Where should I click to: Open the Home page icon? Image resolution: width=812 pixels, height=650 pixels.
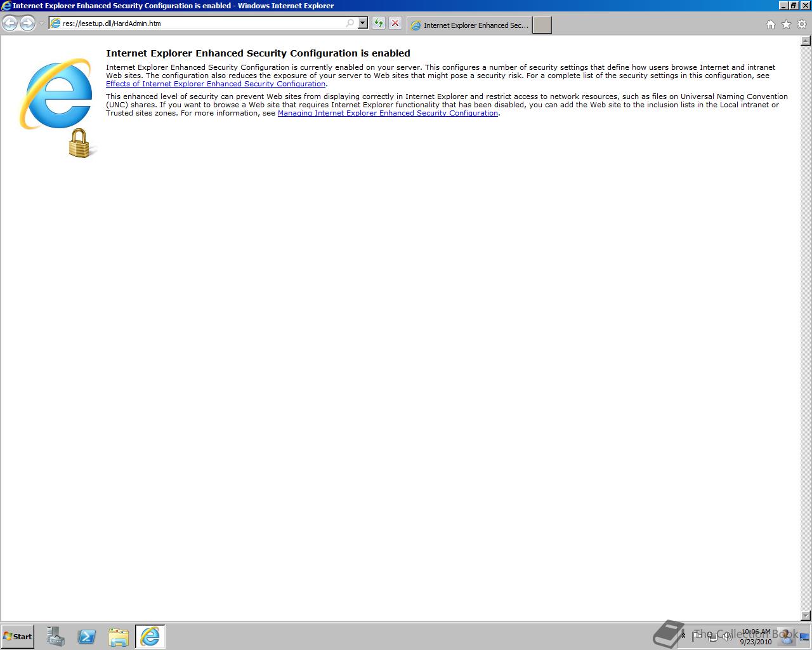click(771, 25)
